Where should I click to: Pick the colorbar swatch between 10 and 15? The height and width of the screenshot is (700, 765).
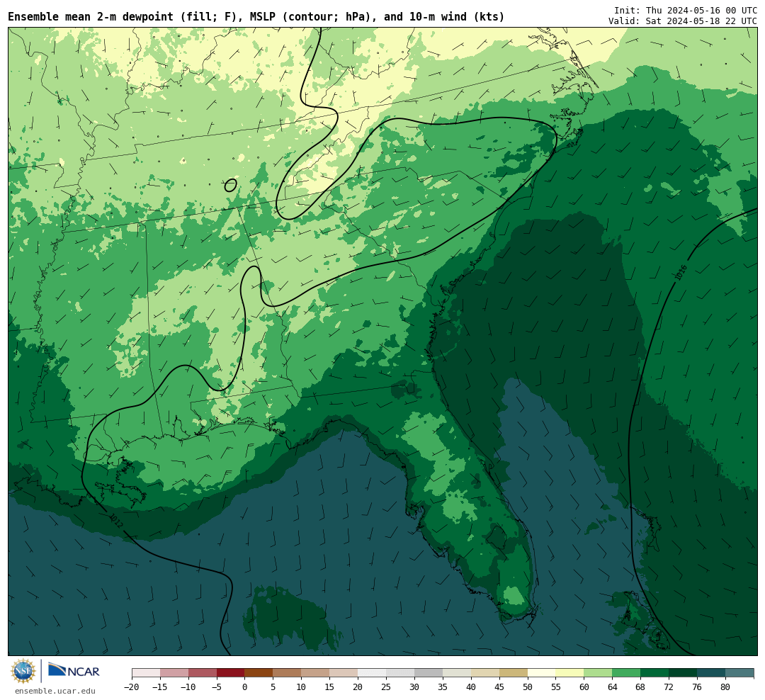[x=316, y=673]
